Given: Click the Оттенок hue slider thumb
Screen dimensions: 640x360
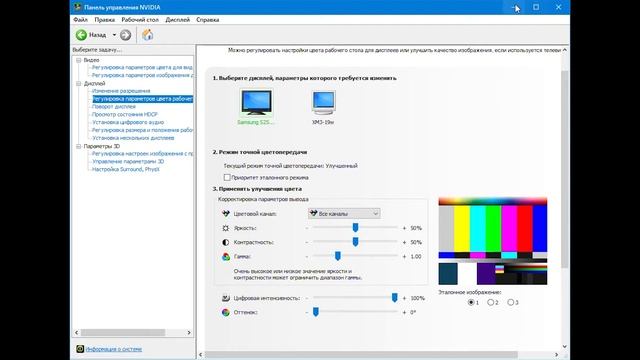Looking at the screenshot, I should [316, 312].
